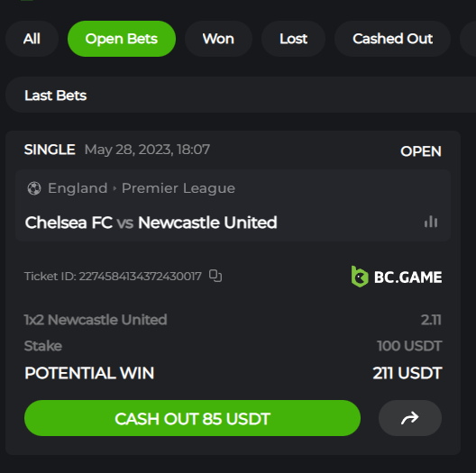Open the England league breadcrumb
Screen dimensions: 476x473
coord(78,188)
